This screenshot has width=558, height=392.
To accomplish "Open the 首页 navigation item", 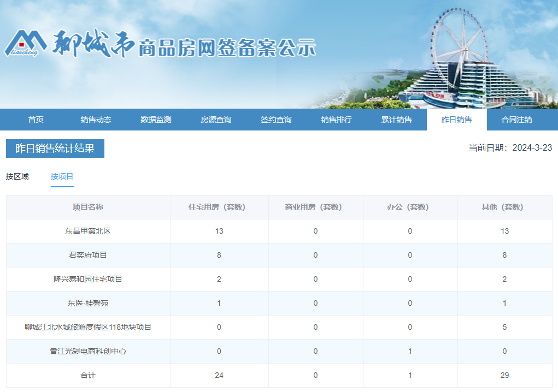I will (37, 119).
